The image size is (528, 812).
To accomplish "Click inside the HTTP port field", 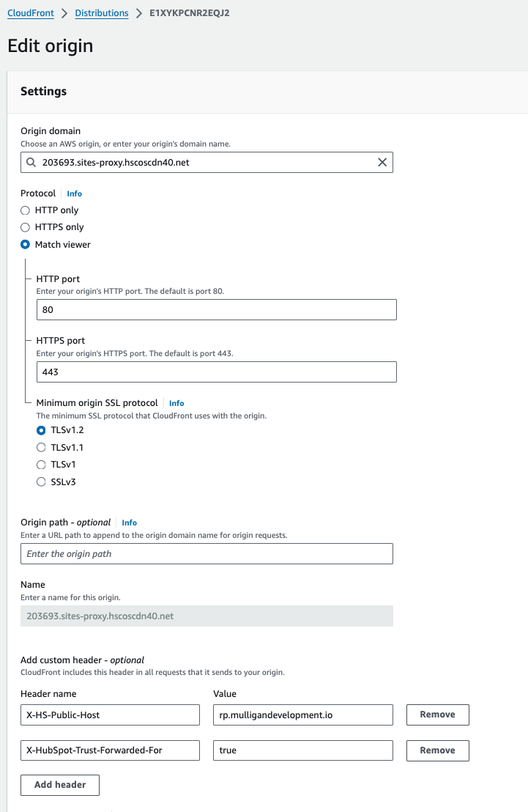I will pyautogui.click(x=216, y=309).
